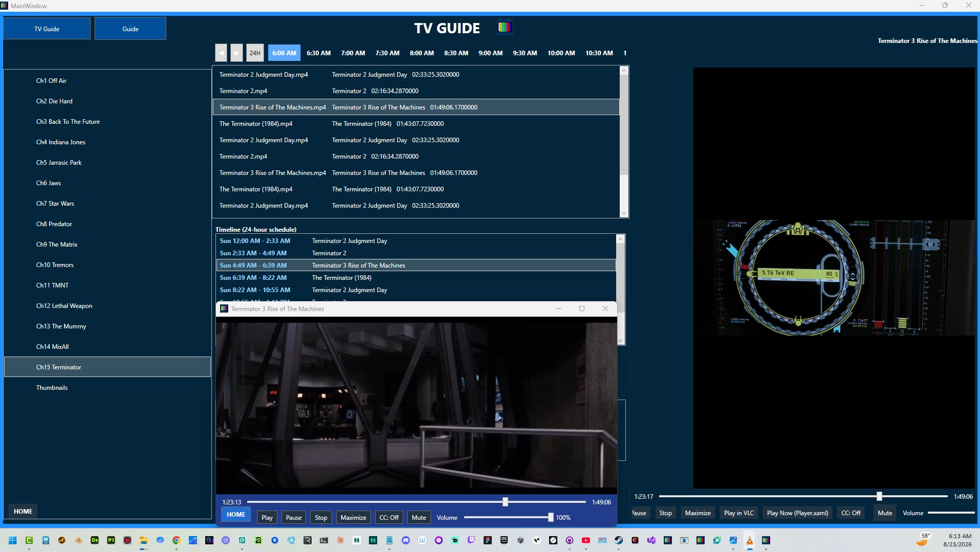Viewport: 980px width, 552px height.
Task: Launch Epic Games from the taskbar
Action: 504,540
